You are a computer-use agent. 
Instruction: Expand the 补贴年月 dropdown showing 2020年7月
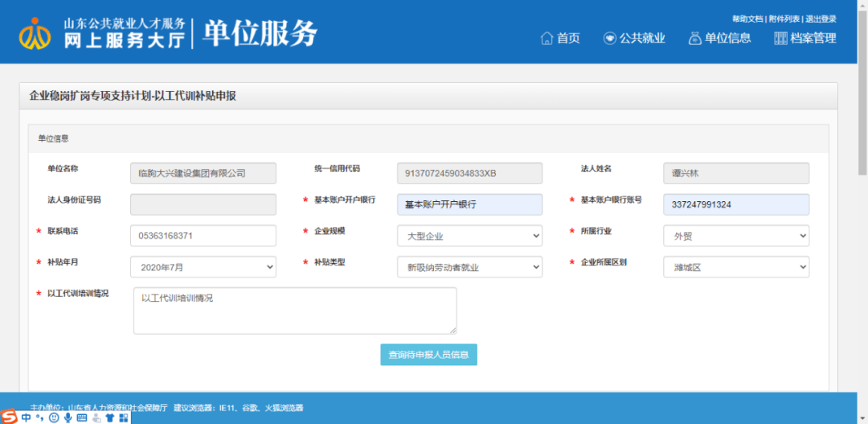[x=203, y=266]
